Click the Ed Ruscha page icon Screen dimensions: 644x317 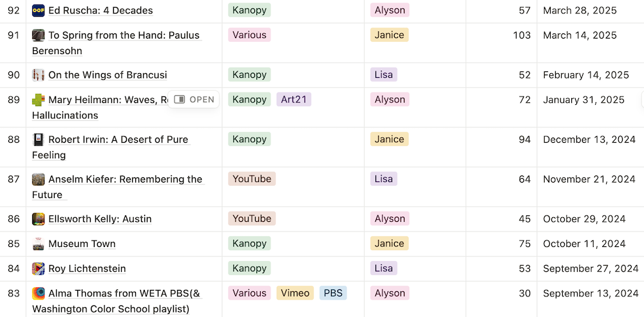click(38, 11)
